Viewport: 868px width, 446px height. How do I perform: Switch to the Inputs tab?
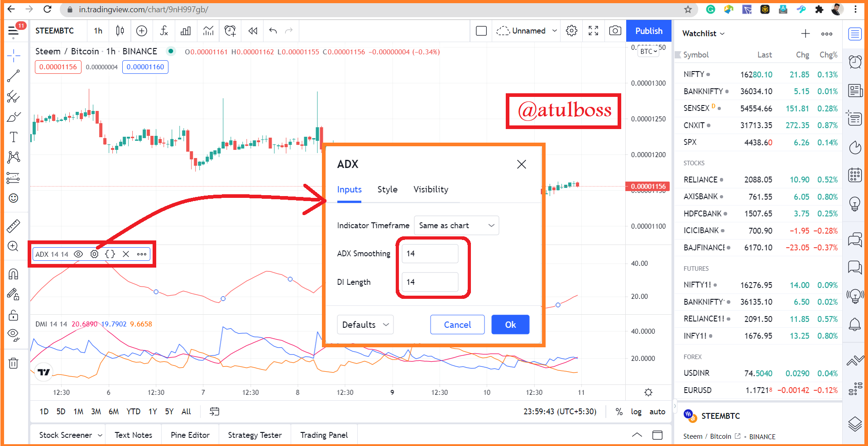pyautogui.click(x=349, y=190)
